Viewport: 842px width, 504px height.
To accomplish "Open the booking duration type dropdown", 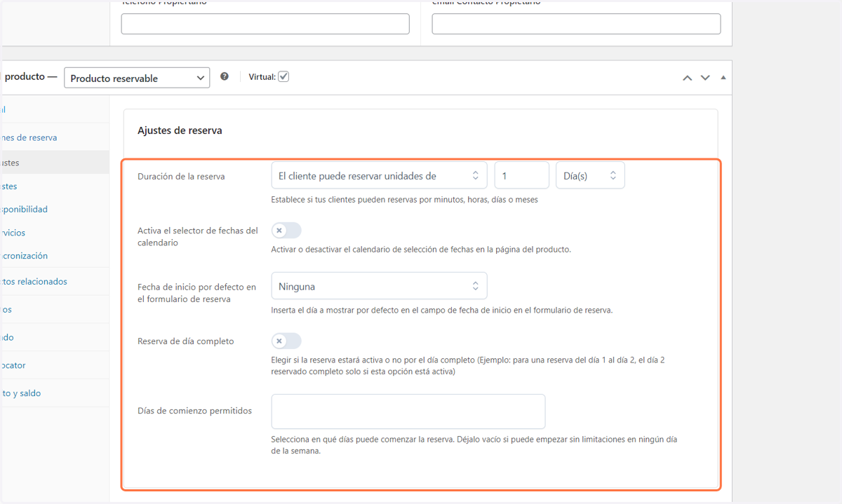I will coord(379,175).
